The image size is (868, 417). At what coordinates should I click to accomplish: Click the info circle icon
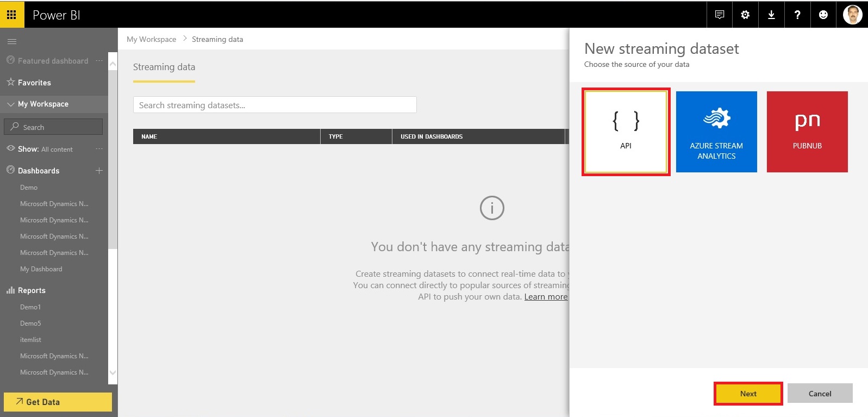(x=492, y=208)
